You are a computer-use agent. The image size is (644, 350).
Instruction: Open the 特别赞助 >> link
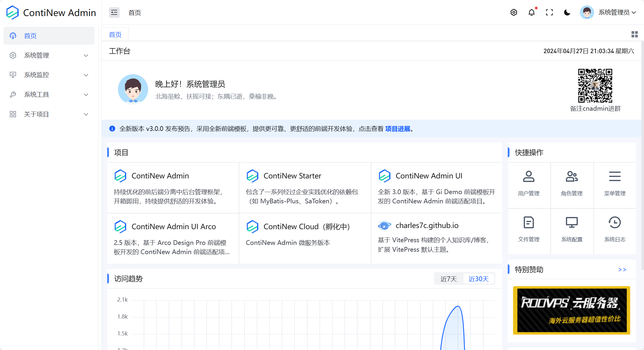pyautogui.click(x=622, y=269)
